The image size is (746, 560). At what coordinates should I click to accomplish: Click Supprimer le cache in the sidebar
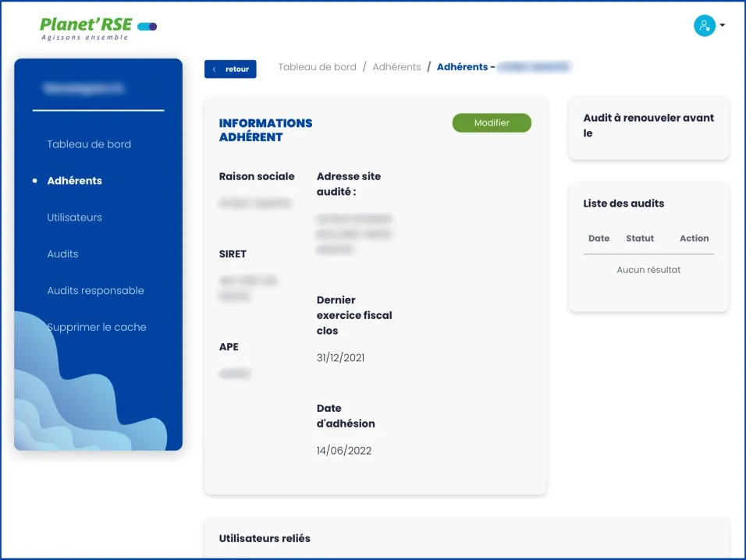96,328
